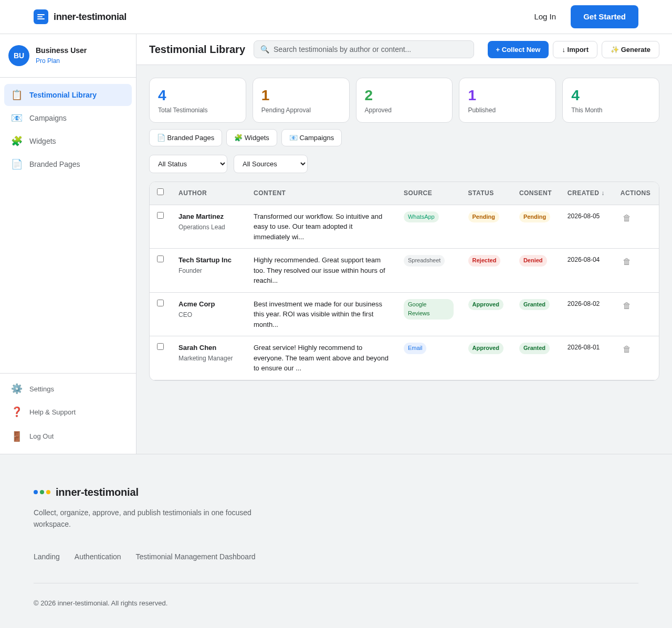Toggle the select-all checkbox in table header
This screenshot has height=628, width=672.
pos(160,192)
